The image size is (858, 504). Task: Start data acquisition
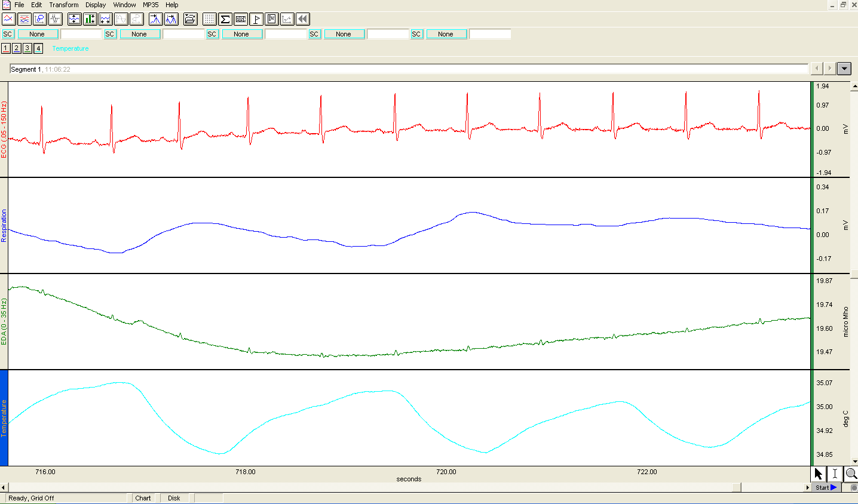(x=826, y=488)
